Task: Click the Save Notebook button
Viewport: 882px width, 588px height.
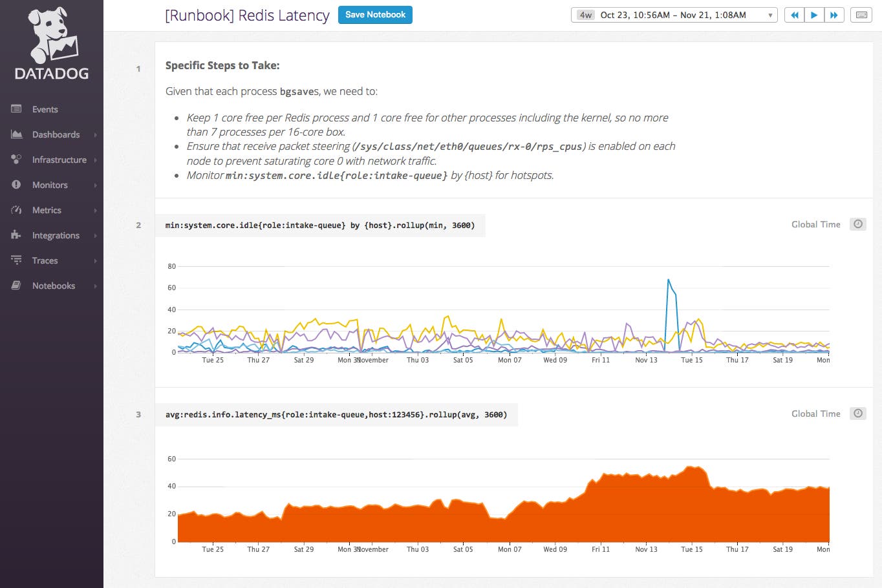Action: (375, 15)
